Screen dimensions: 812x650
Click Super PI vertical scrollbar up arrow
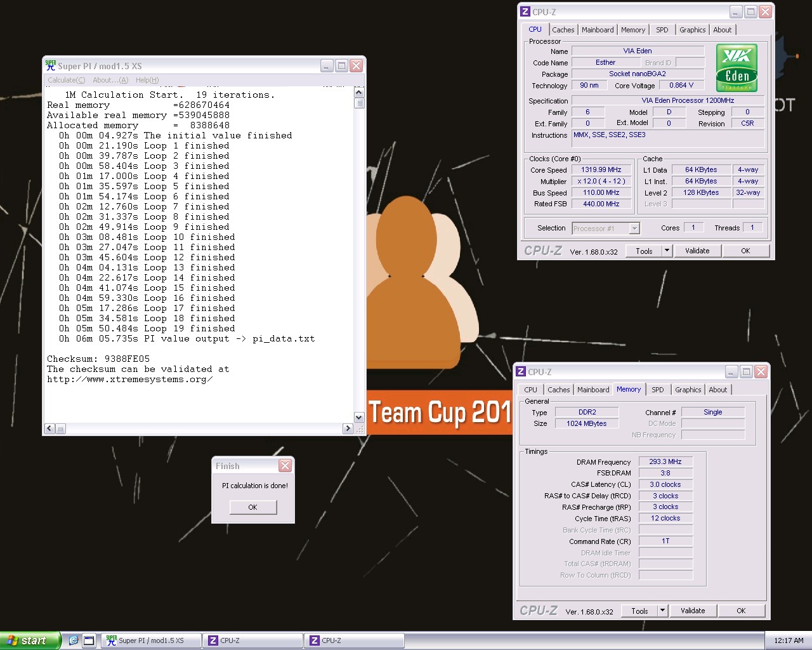point(359,93)
